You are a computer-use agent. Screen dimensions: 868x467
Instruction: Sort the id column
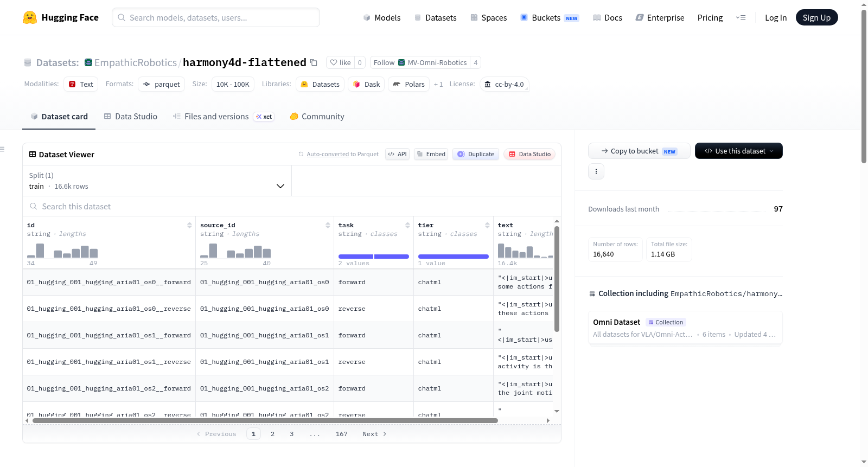point(189,225)
